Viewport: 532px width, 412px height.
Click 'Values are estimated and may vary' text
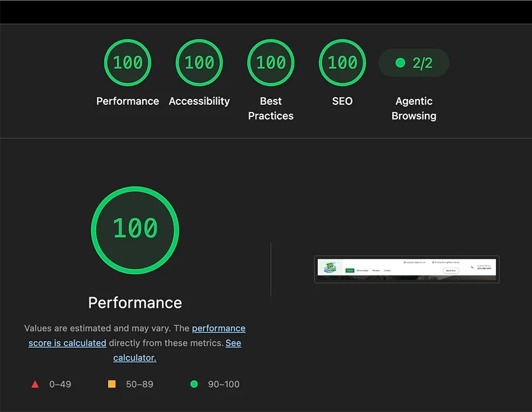[98, 328]
